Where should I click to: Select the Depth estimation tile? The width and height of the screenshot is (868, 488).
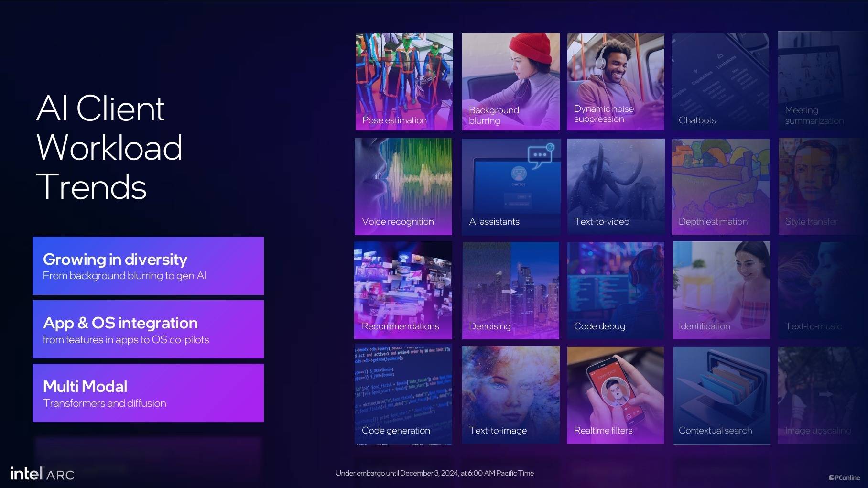pyautogui.click(x=720, y=186)
